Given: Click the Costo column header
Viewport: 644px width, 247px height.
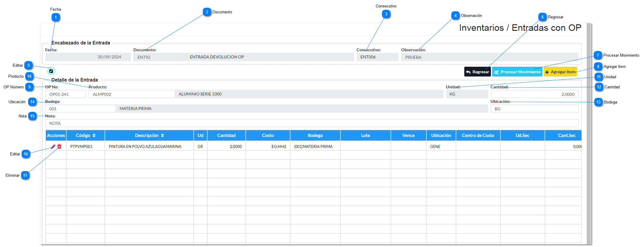Looking at the screenshot, I should (x=268, y=136).
